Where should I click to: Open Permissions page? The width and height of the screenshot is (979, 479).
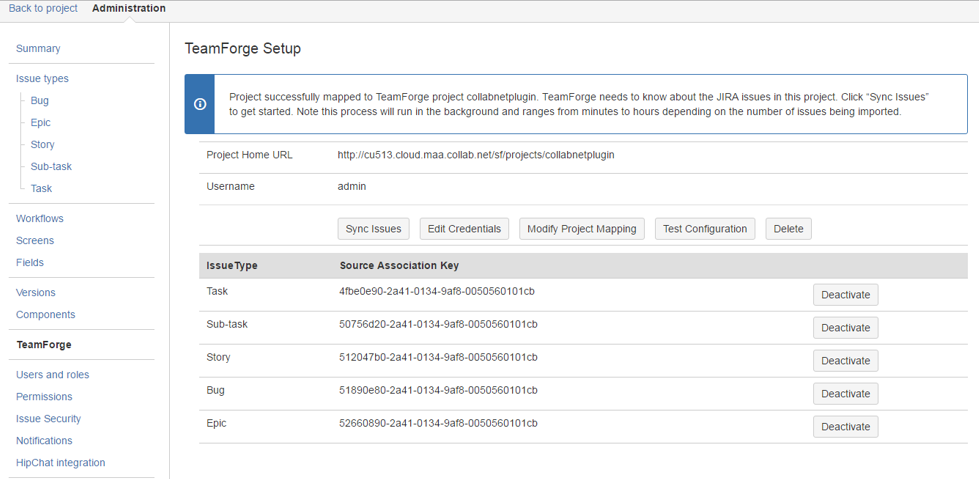pos(44,397)
